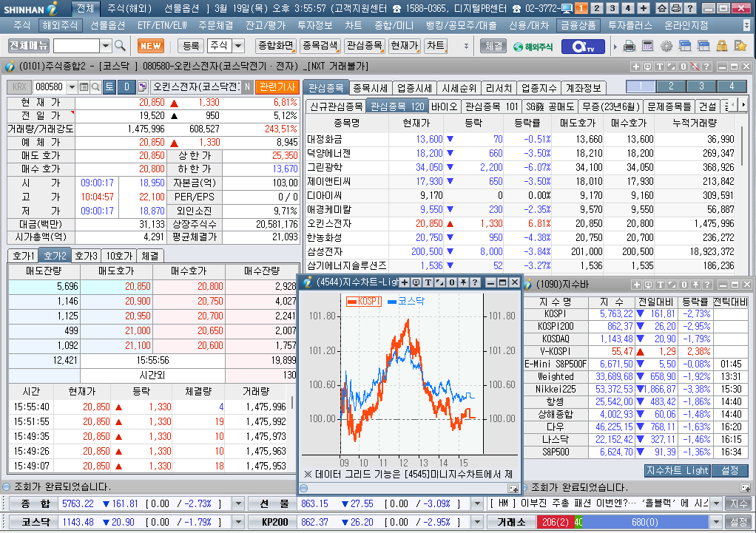Switch to the 종목시세 tab
Viewport: 756px width, 533px height.
(371, 88)
